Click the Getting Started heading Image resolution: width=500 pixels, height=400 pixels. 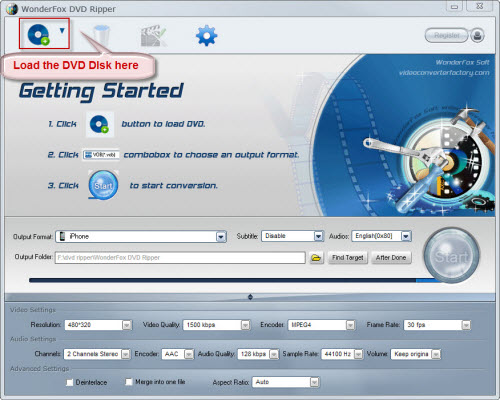(x=101, y=92)
